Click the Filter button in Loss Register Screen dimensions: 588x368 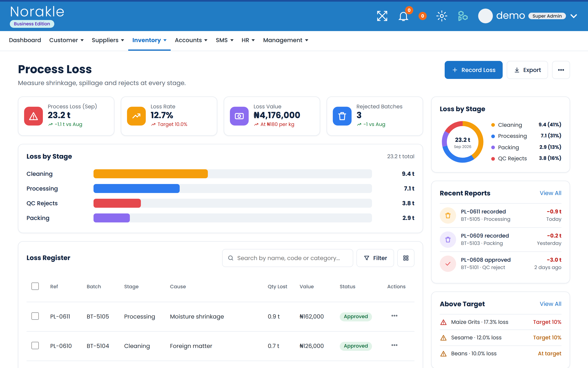(x=375, y=258)
